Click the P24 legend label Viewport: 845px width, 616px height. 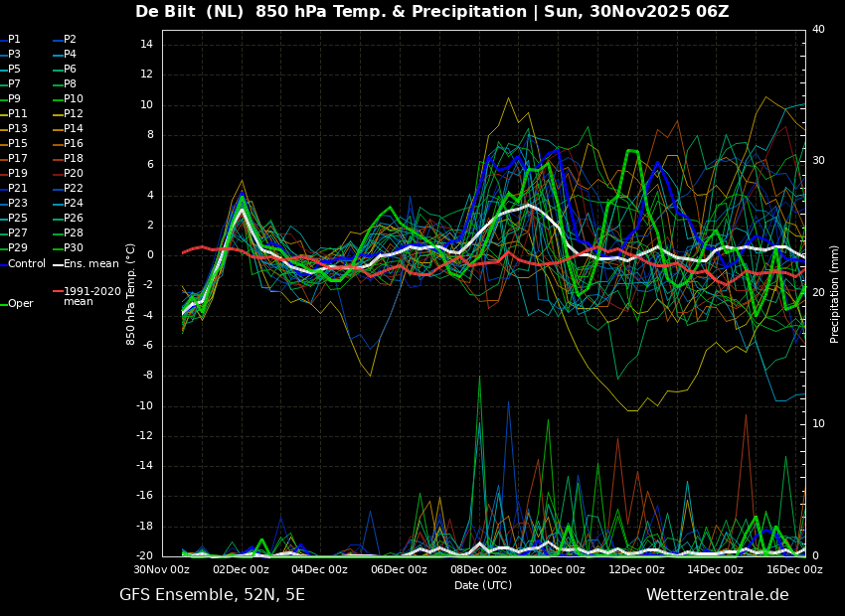tap(68, 203)
